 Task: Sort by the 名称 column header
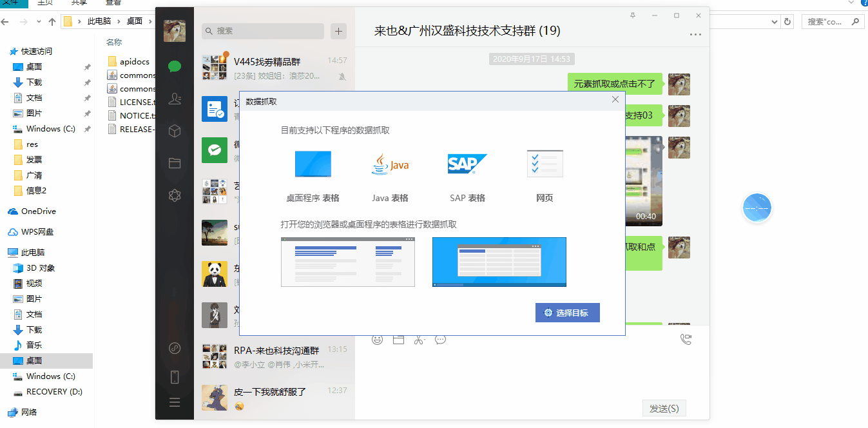click(114, 43)
